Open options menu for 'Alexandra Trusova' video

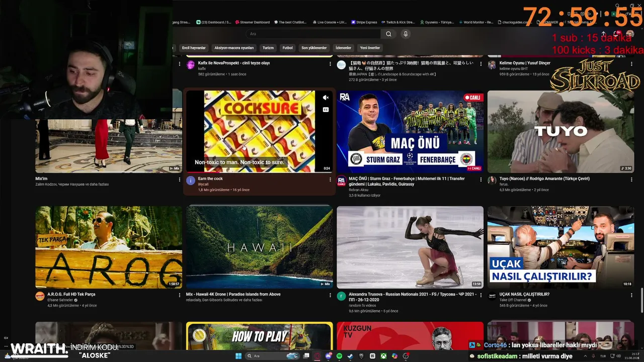[481, 295]
